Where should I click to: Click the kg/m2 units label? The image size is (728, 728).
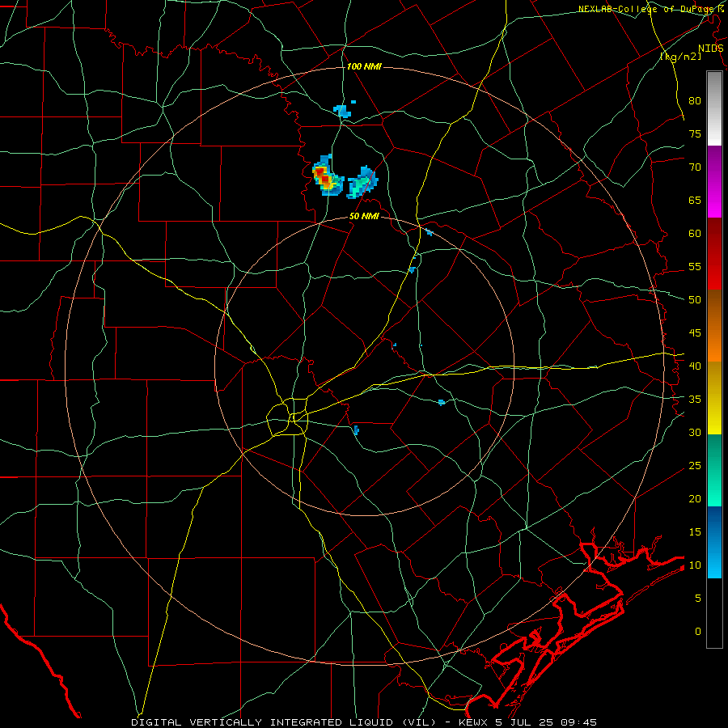pyautogui.click(x=680, y=57)
